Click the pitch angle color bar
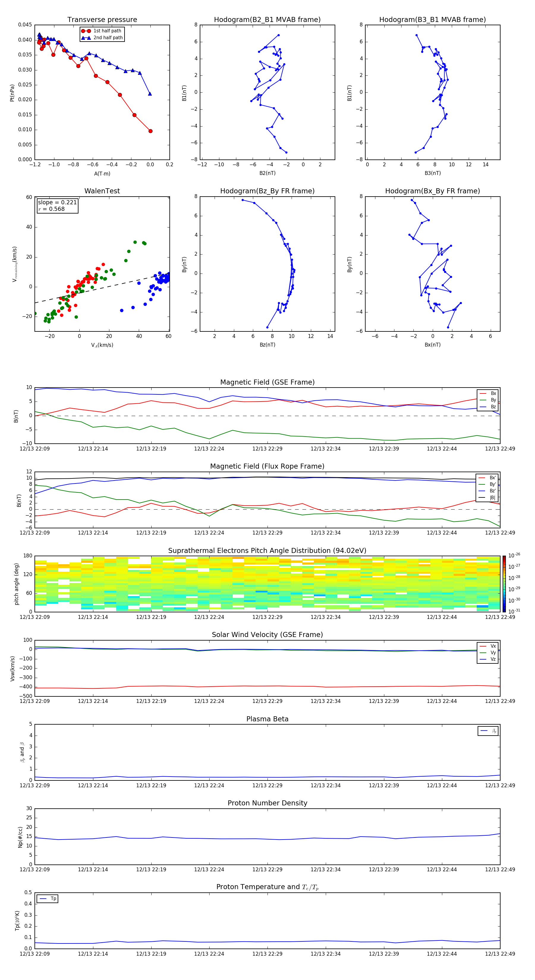535x980 pixels. coord(504,584)
